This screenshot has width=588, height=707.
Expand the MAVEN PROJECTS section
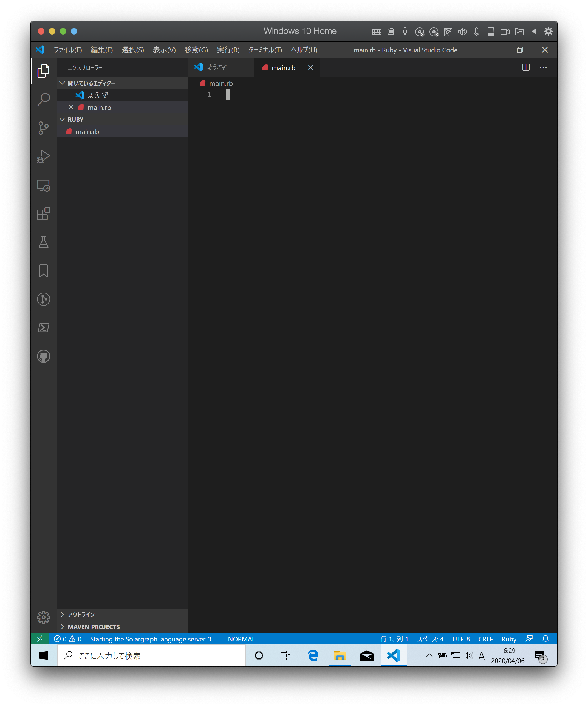93,627
